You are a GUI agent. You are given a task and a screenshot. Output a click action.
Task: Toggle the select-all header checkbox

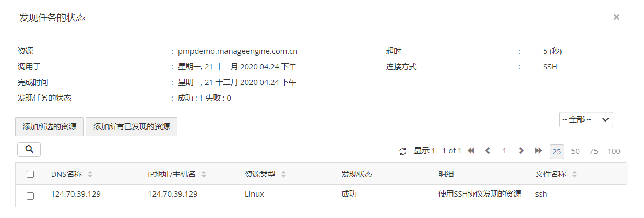(x=30, y=174)
